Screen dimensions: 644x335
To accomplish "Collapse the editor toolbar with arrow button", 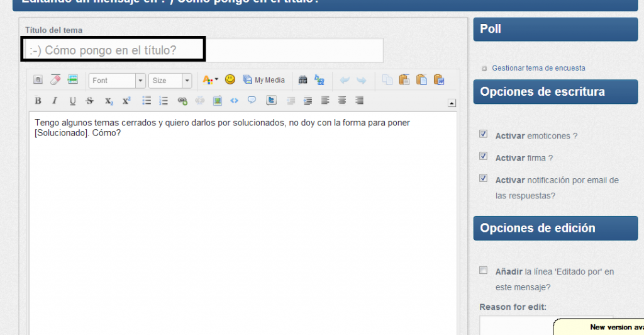I will click(452, 103).
